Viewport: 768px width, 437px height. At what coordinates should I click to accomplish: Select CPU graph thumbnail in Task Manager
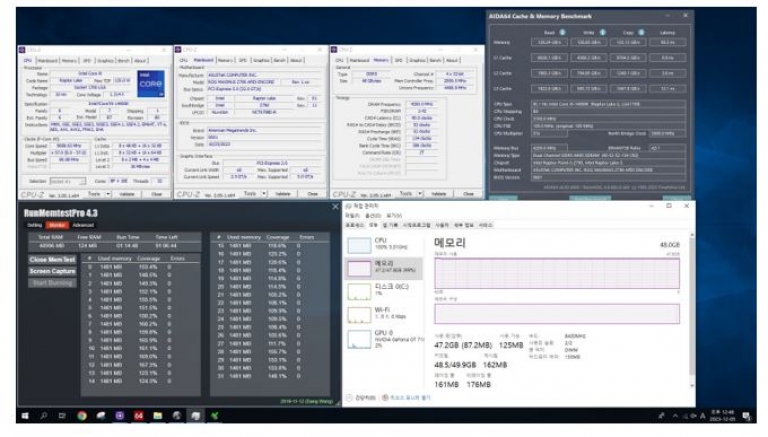click(359, 245)
